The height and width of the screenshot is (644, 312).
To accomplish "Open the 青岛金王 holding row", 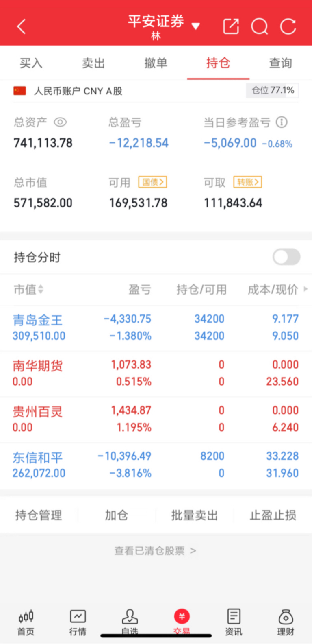I will pos(156,328).
